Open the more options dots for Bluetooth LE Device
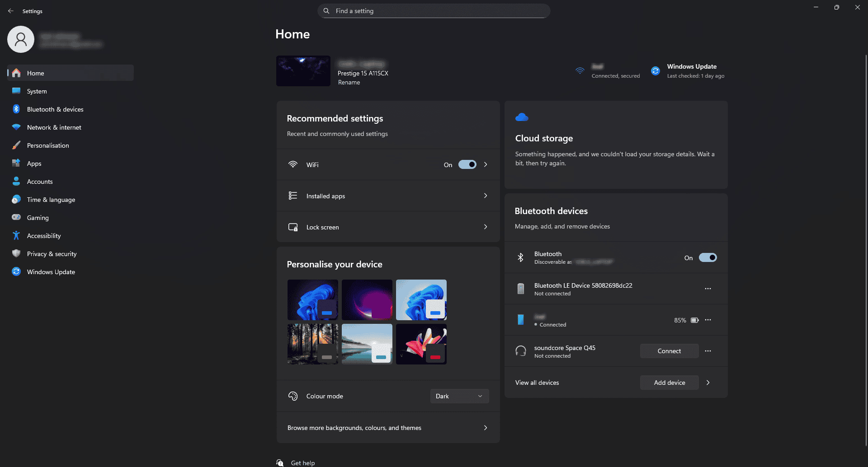 708,289
